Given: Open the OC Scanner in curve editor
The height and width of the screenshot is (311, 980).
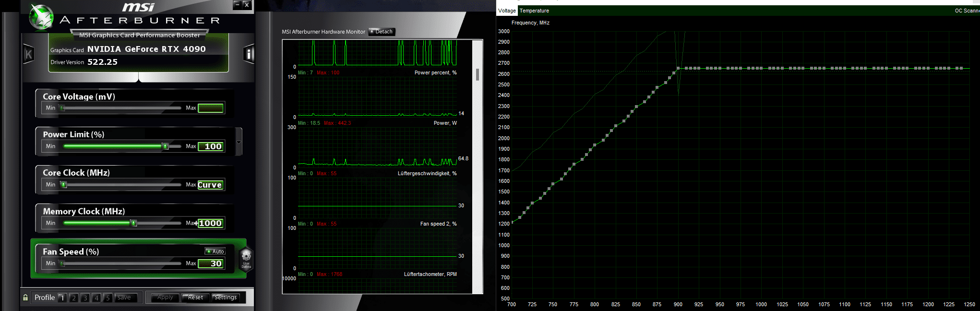Looking at the screenshot, I should pos(967,11).
